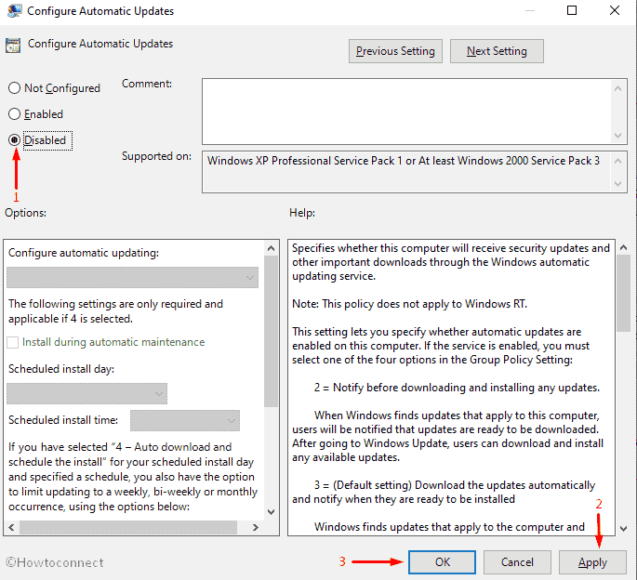
Task: Close the Configure Automatic Updates window
Action: [615, 10]
